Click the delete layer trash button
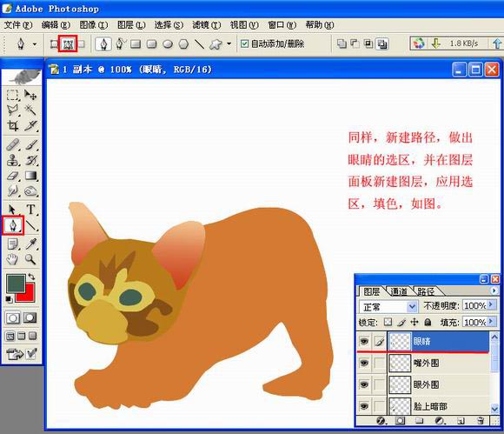Screen dimensions: 504x434 (481, 421)
